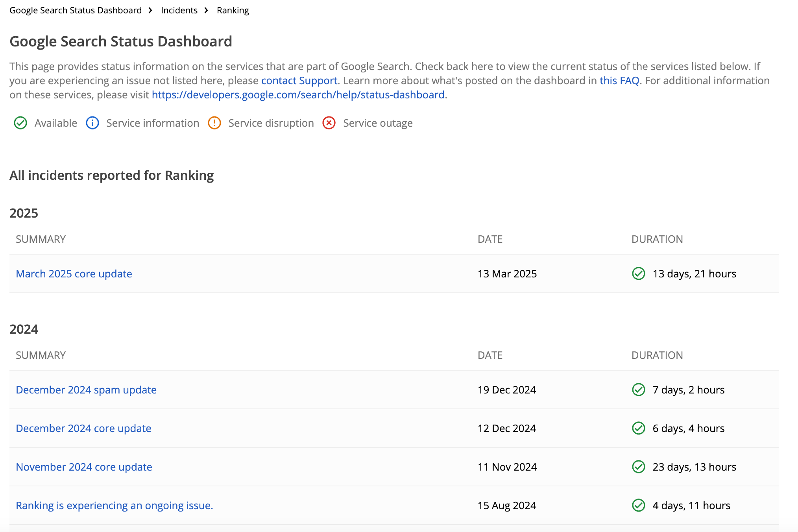Click the DATE column header in 2024 table

coord(490,355)
